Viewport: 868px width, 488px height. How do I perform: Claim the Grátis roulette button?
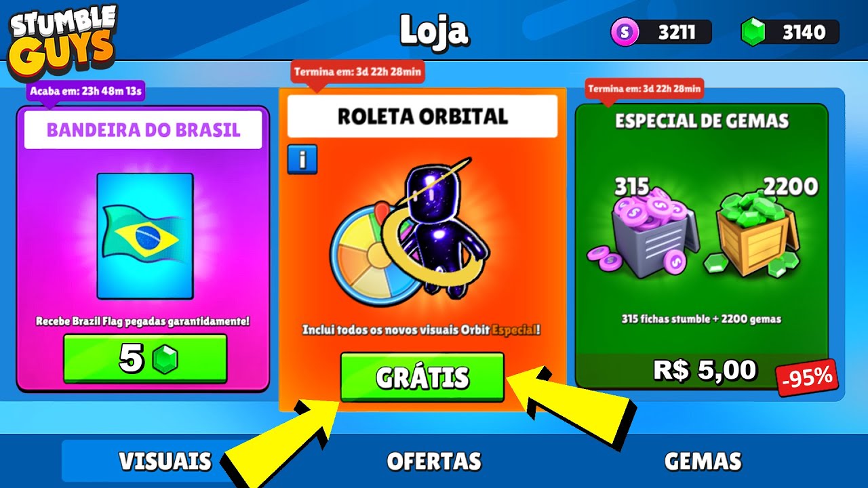click(422, 377)
